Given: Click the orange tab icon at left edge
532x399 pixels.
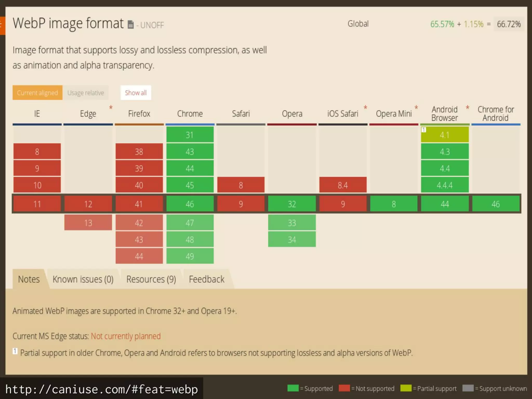Looking at the screenshot, I should 2,25.
